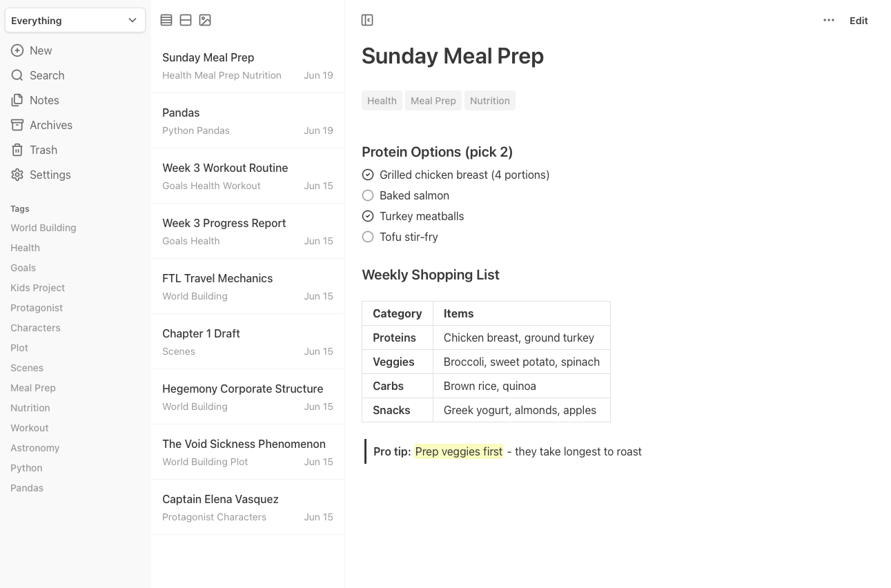Collapse the sidebar panel icon
This screenshot has height=588, width=891.
coord(367,20)
